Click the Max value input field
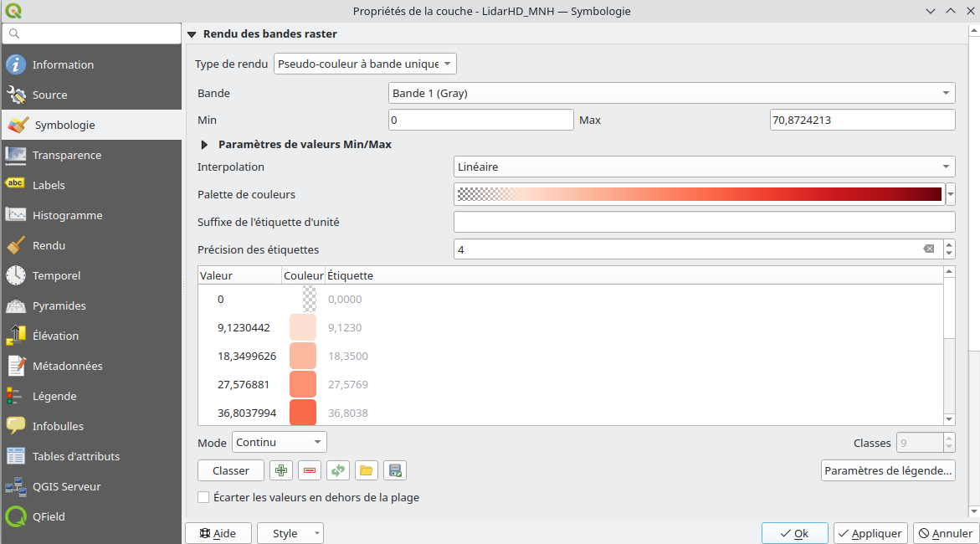The height and width of the screenshot is (544, 980). tap(861, 121)
